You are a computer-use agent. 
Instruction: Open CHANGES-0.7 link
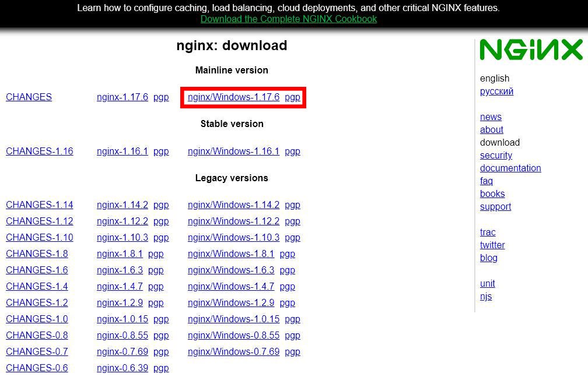click(x=37, y=351)
